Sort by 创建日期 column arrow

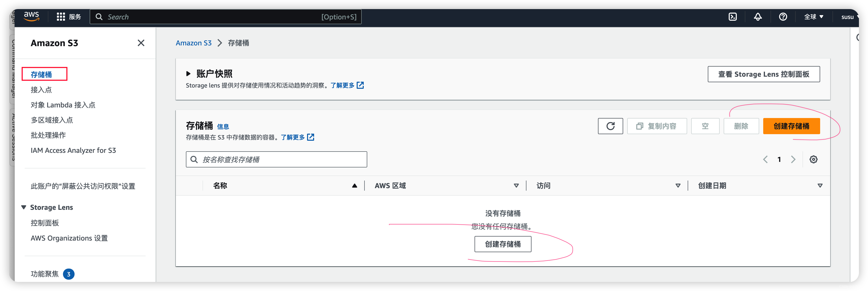(820, 186)
